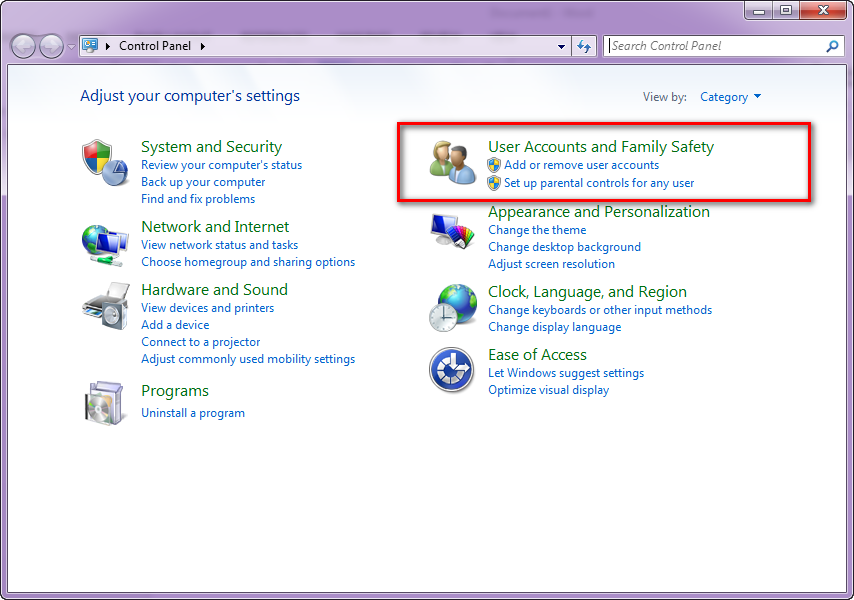Open Clock, Language, and Region globe icon
Screen dimensions: 854x600
(x=453, y=308)
